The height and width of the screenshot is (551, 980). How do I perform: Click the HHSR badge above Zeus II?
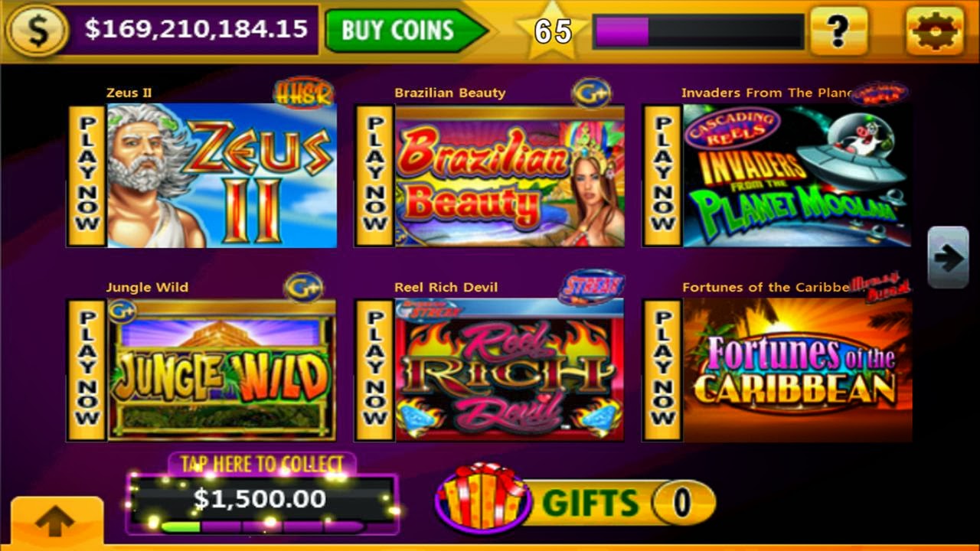(304, 93)
